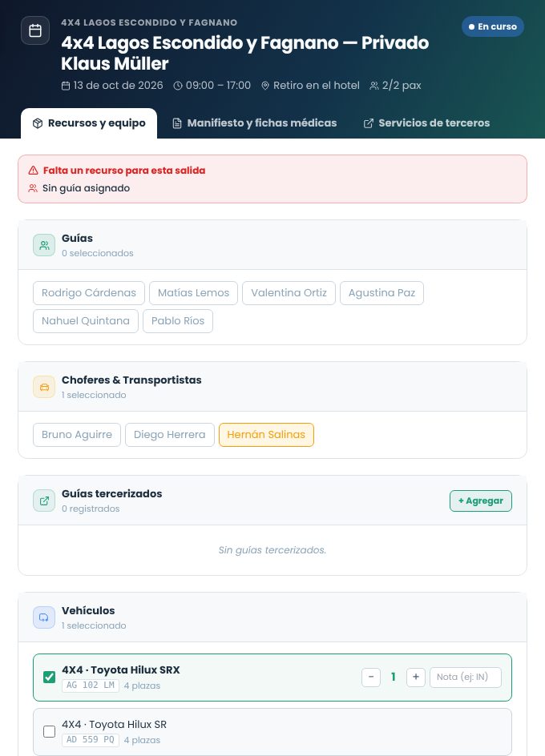Assign guide Valentina Ortiz
The height and width of the screenshot is (756, 545).
point(289,293)
